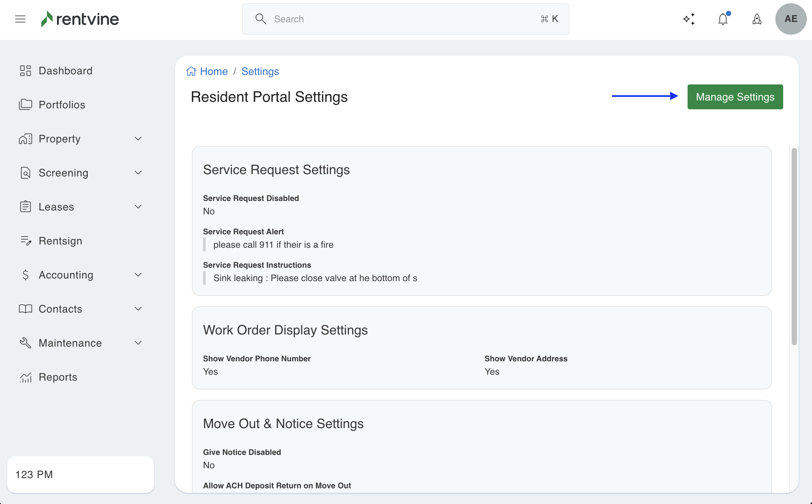Viewport: 812px width, 504px height.
Task: Expand the Maintenance section chevron
Action: click(x=138, y=343)
